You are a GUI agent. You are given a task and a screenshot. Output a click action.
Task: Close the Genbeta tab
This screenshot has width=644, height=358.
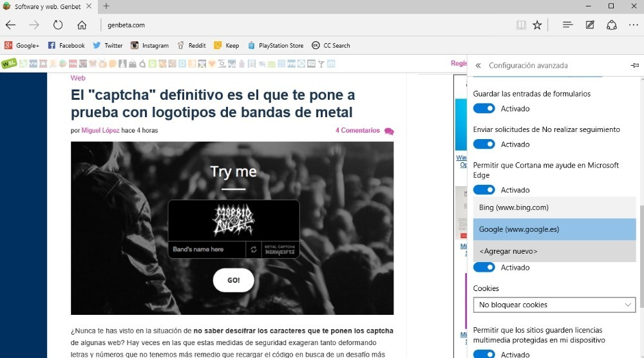[89, 6]
